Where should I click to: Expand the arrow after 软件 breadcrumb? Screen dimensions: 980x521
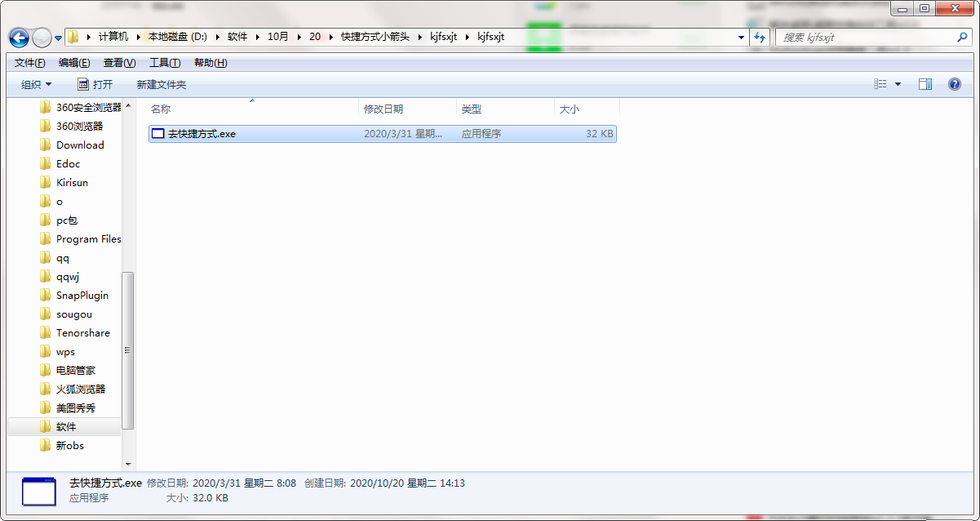click(256, 38)
